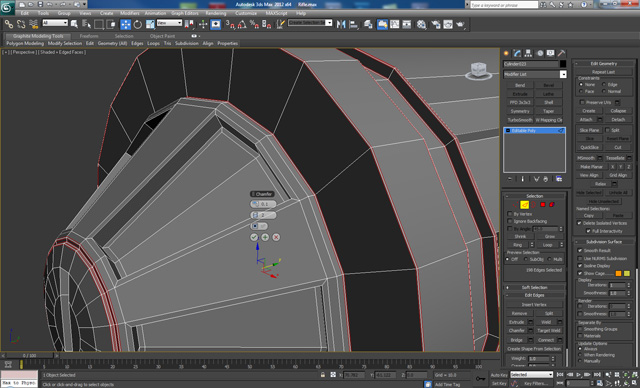The width and height of the screenshot is (640, 388).
Task: Toggle the 3D Snaps icon
Action: 230,24
